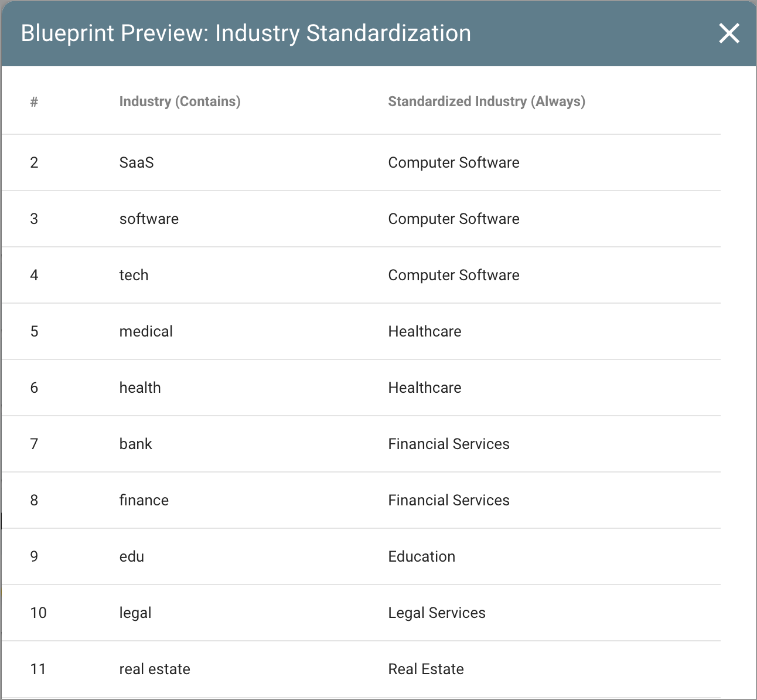Click row number 9
Viewport: 757px width, 700px height.
tap(34, 556)
